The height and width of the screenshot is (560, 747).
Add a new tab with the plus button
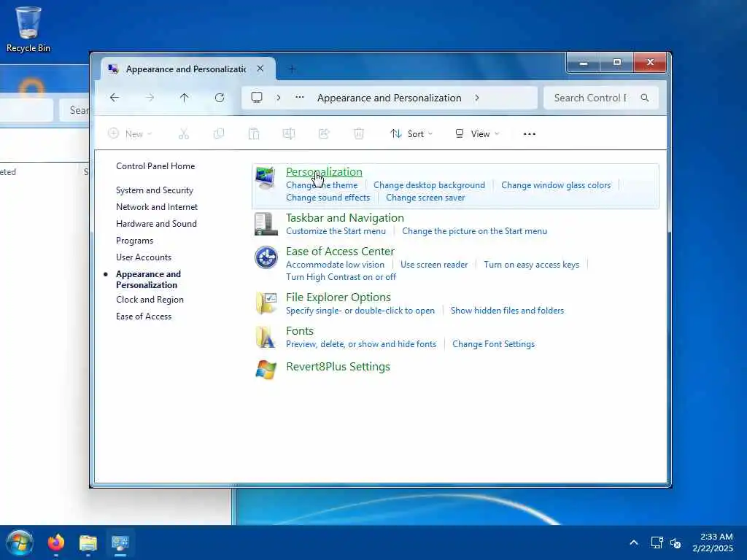[292, 69]
